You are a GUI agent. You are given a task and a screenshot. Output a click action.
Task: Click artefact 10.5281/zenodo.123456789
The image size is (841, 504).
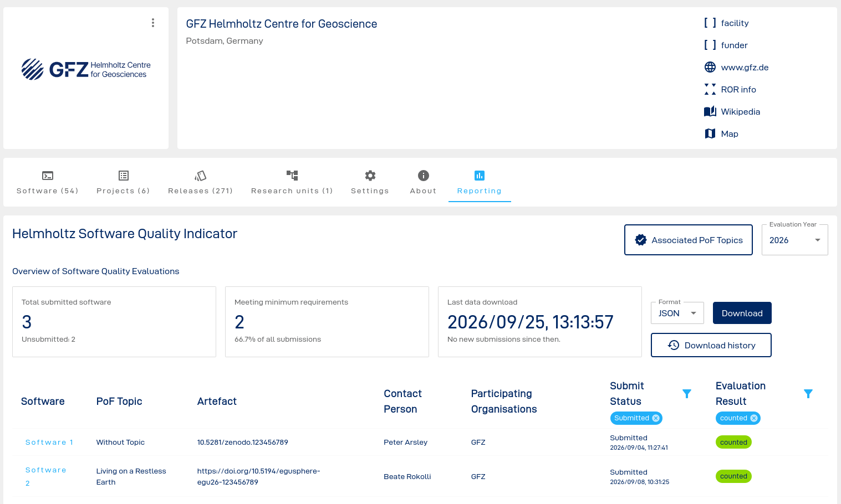tap(243, 443)
